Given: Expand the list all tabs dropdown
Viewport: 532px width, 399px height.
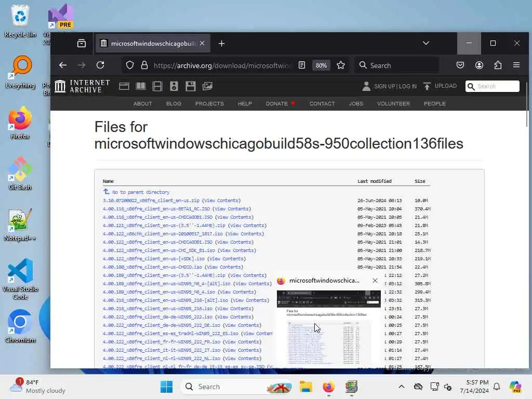Looking at the screenshot, I should tap(426, 43).
